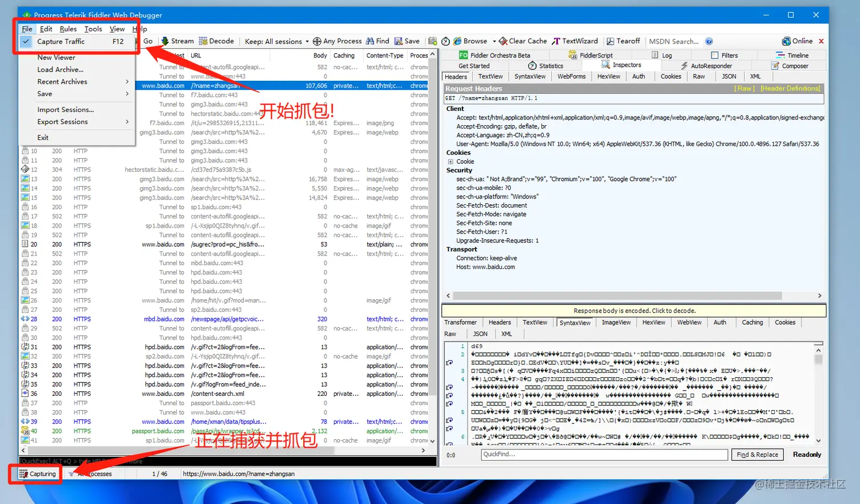Switch request inspector to WebForms tab

[x=571, y=77]
